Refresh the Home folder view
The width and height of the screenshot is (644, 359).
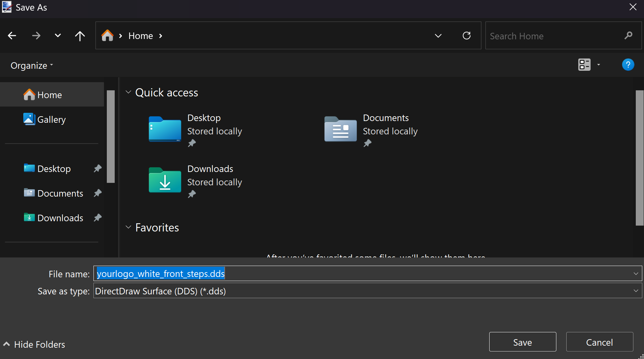(x=467, y=36)
